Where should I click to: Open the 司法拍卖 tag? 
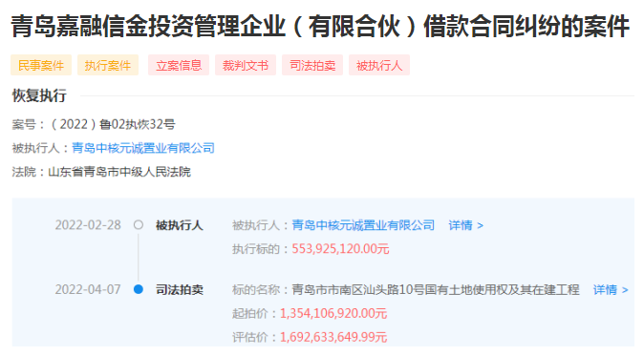[312, 65]
